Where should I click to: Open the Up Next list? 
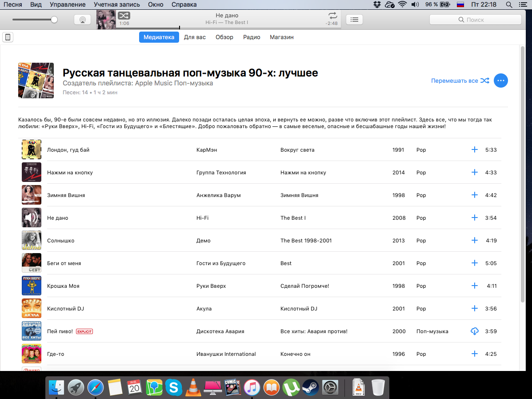[x=354, y=20]
